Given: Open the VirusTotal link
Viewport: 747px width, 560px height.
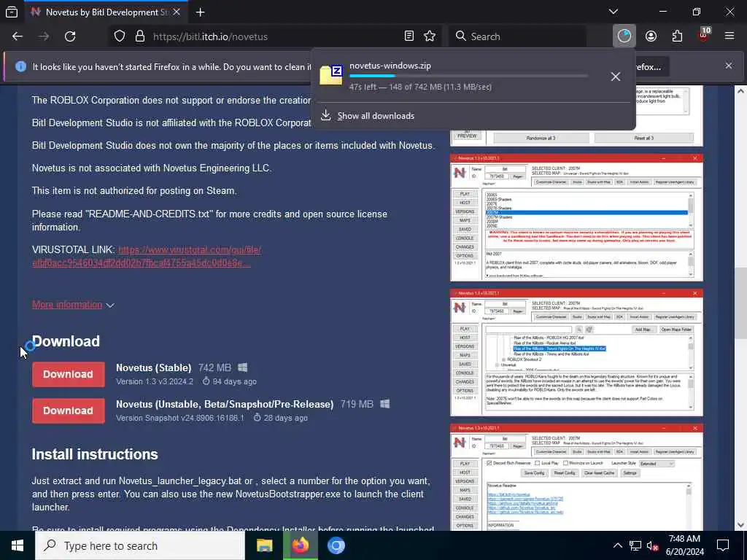Looking at the screenshot, I should coord(147,256).
